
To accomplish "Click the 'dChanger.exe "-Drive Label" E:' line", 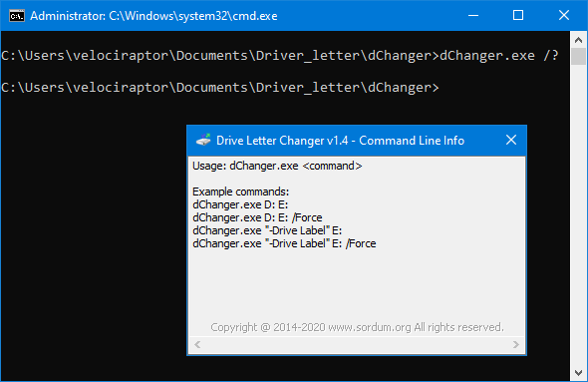I will [267, 230].
